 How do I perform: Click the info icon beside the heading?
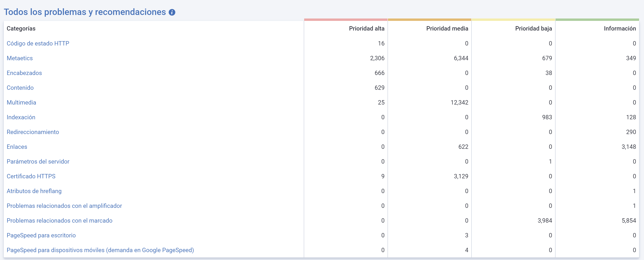pos(172,12)
